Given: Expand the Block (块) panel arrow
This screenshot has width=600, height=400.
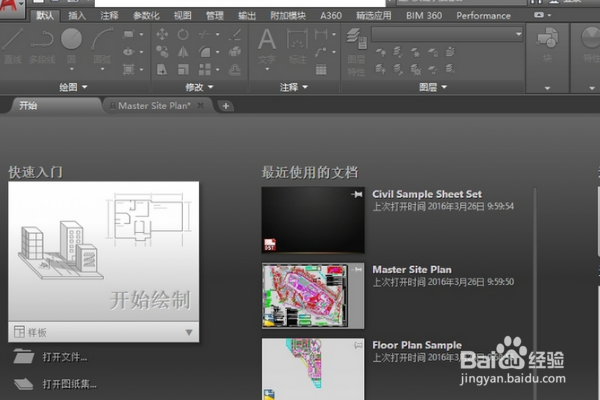Looking at the screenshot, I should click(547, 88).
